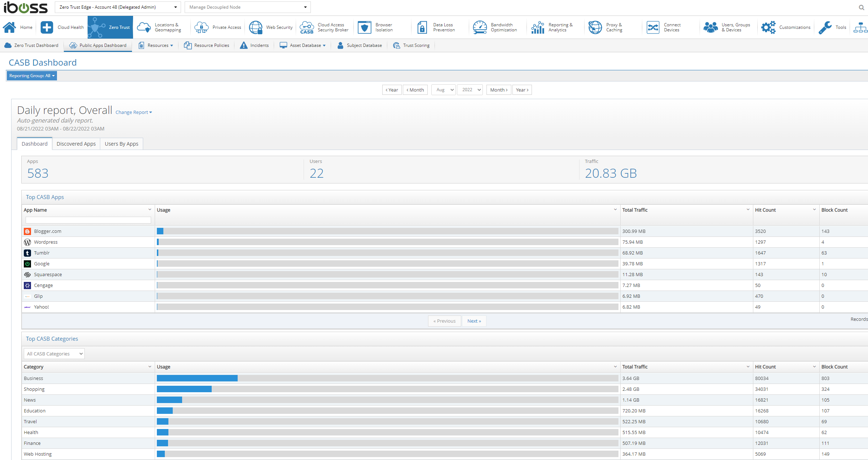Click the Google block count link 1

click(x=823, y=264)
